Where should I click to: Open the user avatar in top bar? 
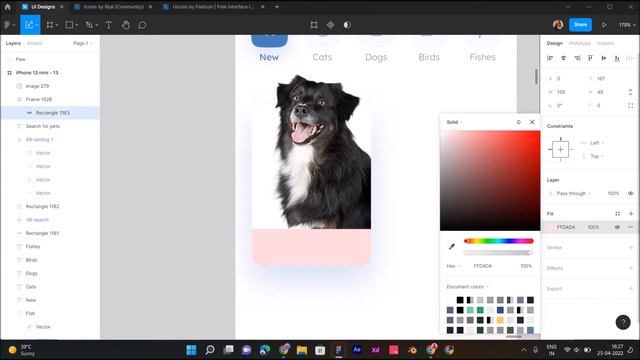[558, 25]
